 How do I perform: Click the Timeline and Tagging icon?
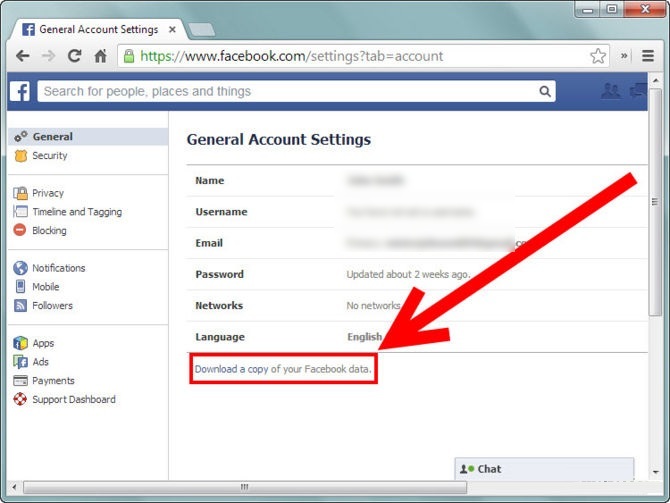[20, 212]
